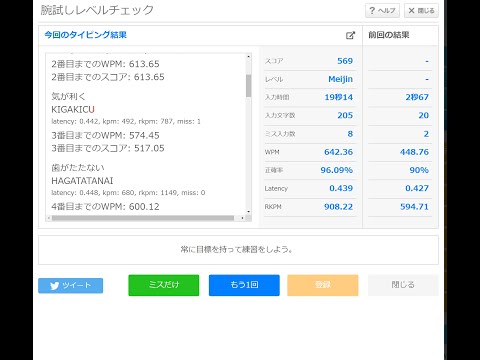Click the scroll-up arrow of results log
Image resolution: width=480 pixels, height=360 pixels.
(x=248, y=57)
